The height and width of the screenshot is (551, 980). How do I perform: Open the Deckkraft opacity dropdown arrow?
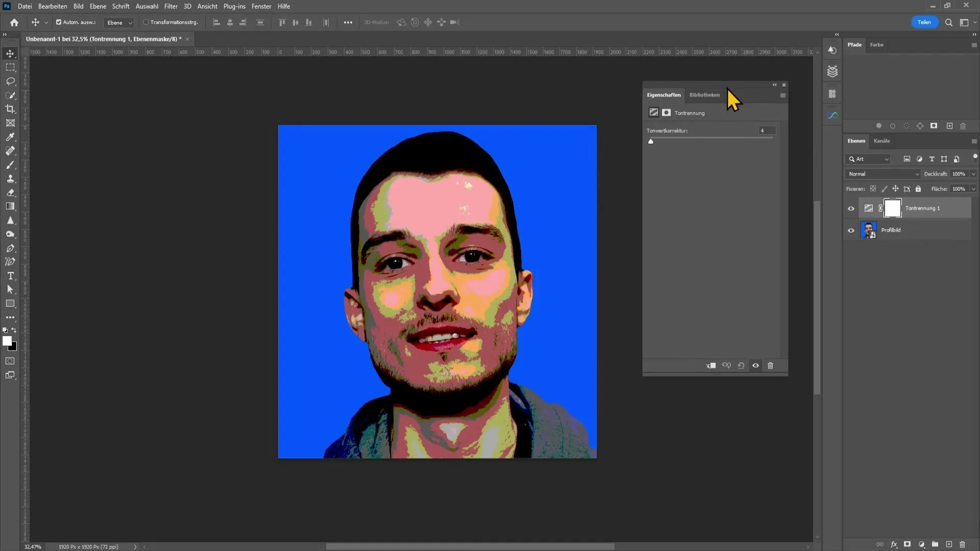coord(973,174)
